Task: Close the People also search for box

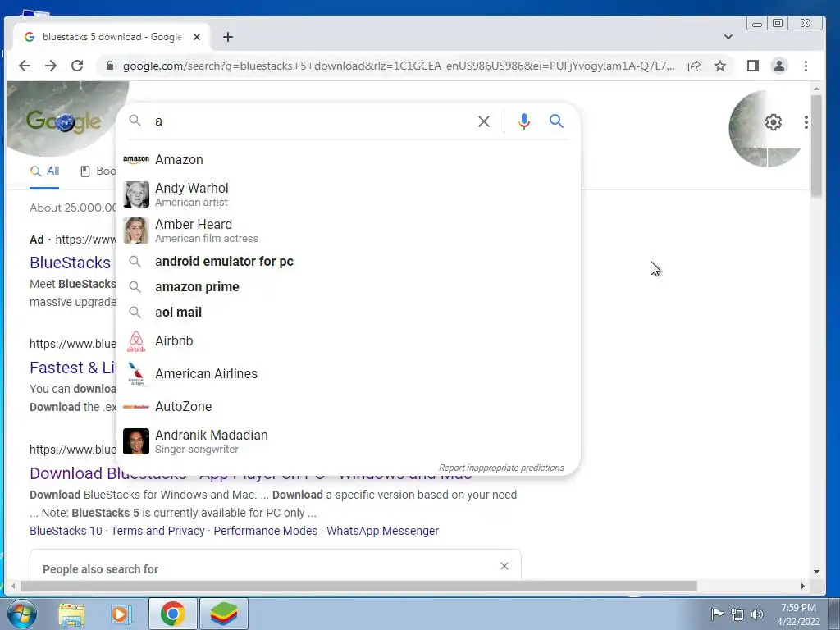Action: pos(504,566)
